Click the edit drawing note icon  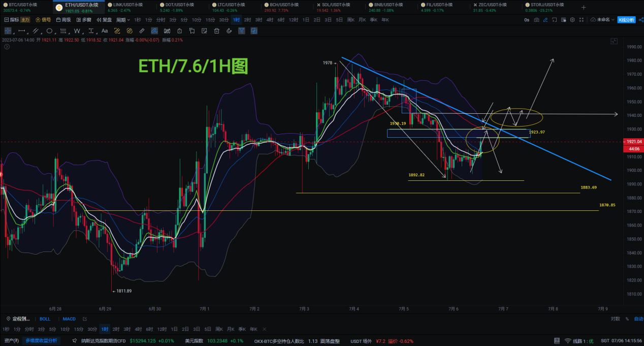[204, 31]
